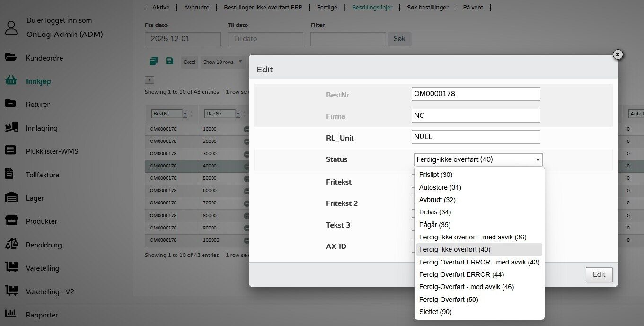Open Beholdning scales icon

pyautogui.click(x=11, y=245)
